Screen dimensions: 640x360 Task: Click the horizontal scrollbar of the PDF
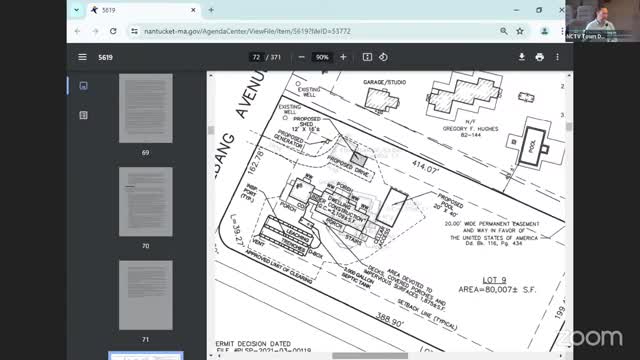370,356
